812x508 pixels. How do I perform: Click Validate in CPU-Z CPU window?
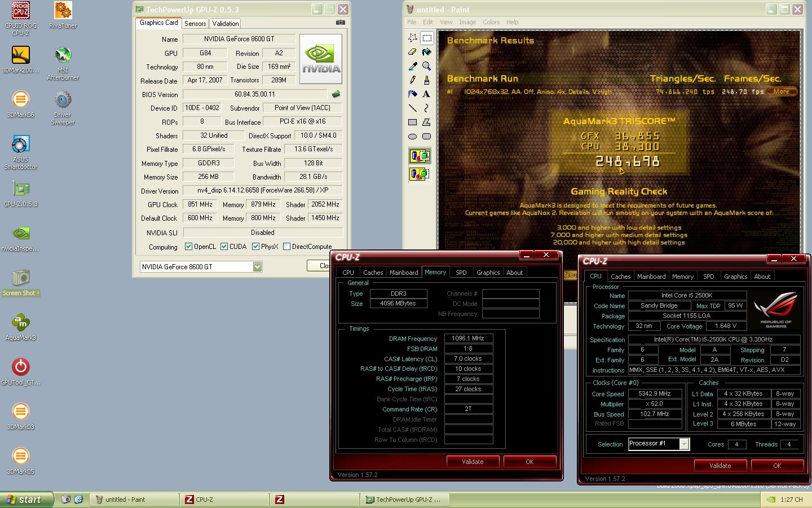720,466
